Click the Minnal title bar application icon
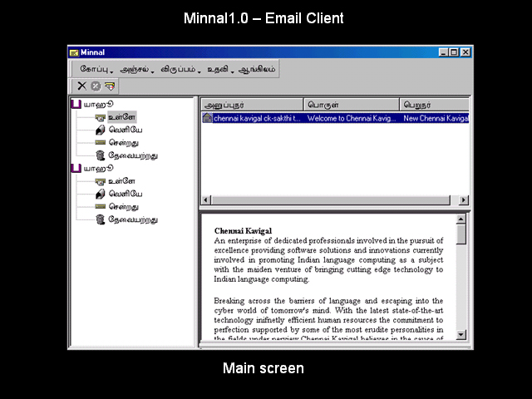The height and width of the screenshot is (399, 532). 74,52
